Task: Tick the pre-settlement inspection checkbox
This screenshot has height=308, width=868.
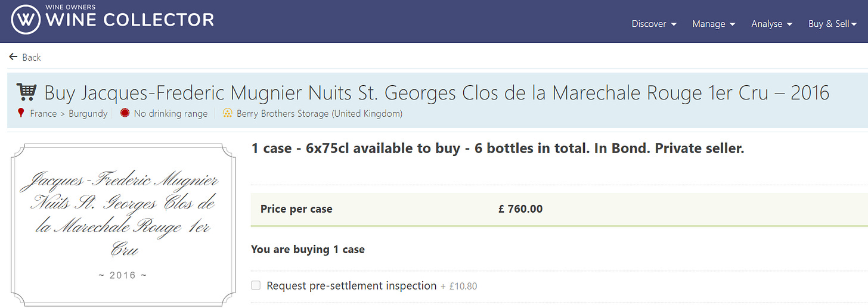Action: click(x=256, y=286)
